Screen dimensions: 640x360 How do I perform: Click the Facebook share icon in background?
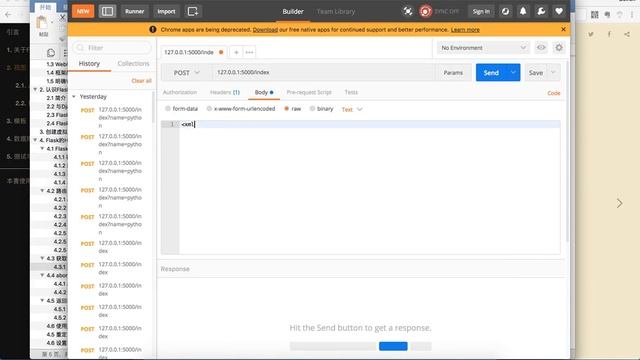coord(609,34)
